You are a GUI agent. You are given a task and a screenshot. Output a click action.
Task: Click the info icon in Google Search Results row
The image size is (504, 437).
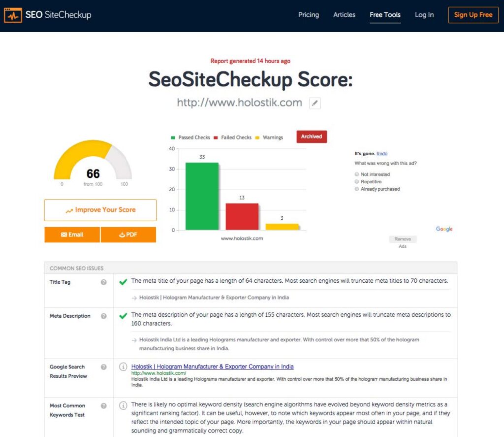123,367
